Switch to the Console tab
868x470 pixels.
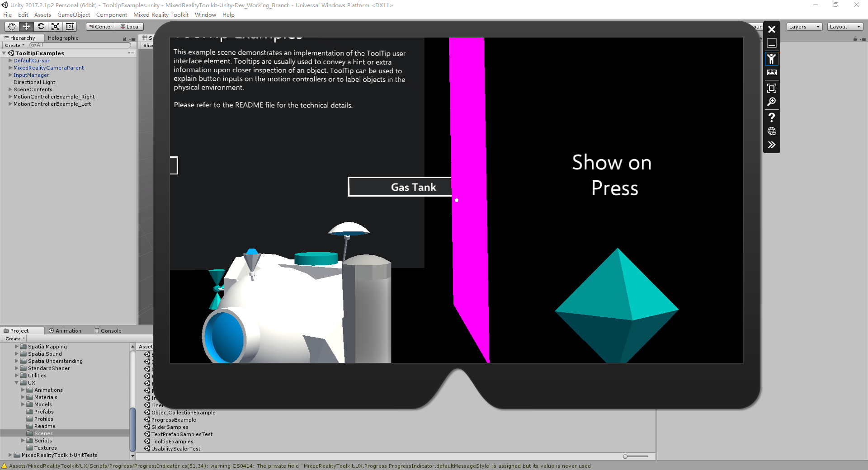coord(108,330)
